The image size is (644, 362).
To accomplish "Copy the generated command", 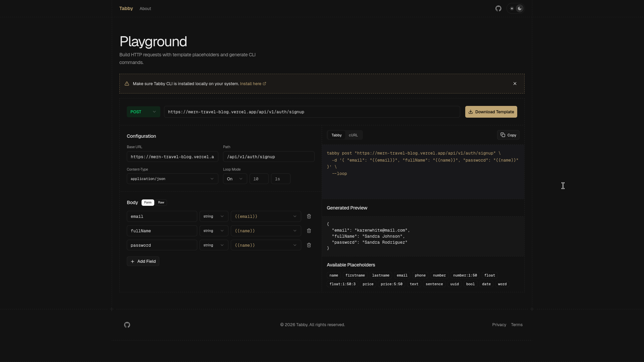I will click(x=508, y=135).
